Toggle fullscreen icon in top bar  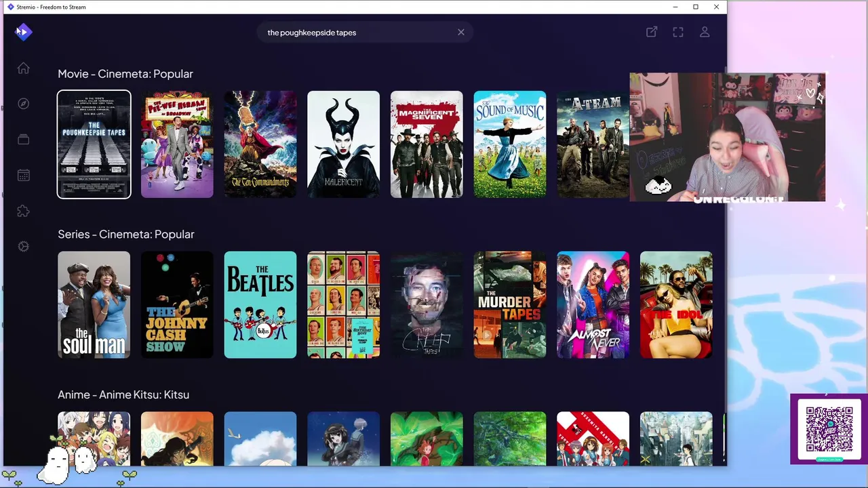tap(678, 32)
